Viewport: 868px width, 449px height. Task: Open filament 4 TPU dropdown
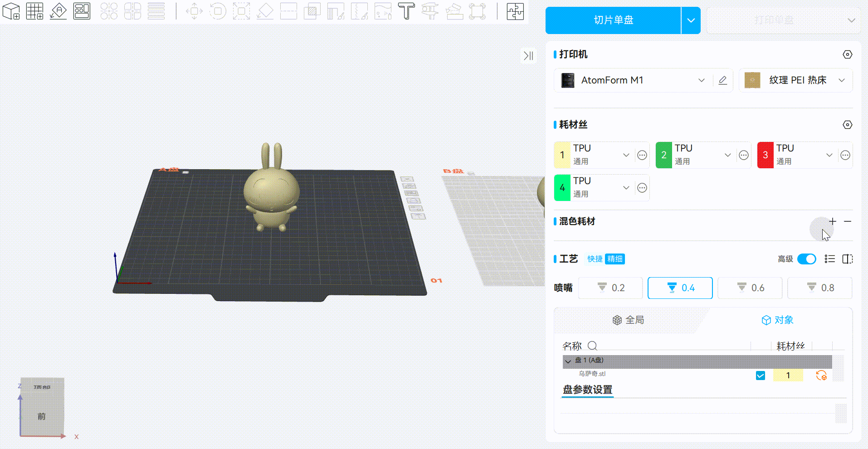(x=626, y=188)
